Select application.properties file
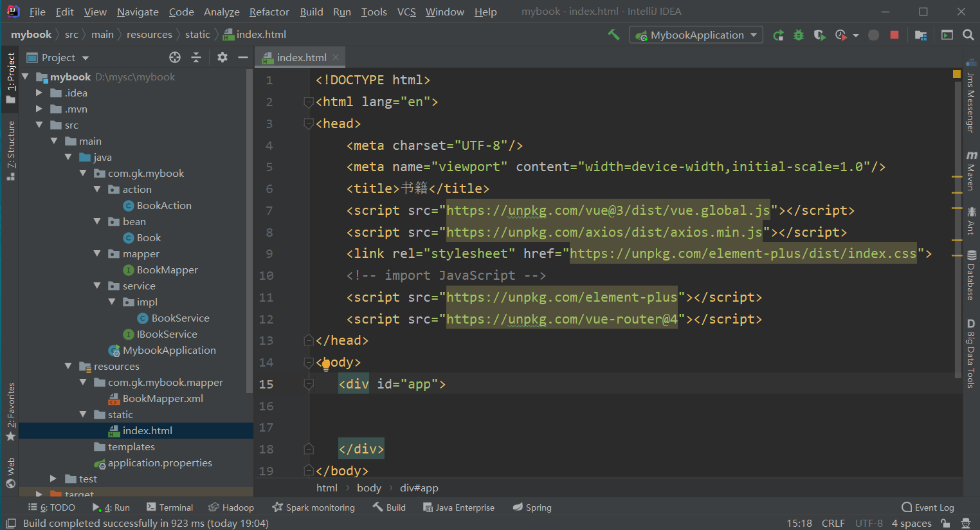The height and width of the screenshot is (530, 980). coord(159,462)
